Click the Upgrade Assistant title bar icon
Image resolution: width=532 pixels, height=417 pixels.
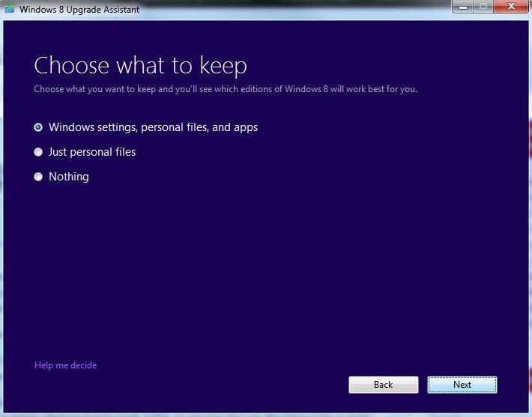(x=10, y=8)
